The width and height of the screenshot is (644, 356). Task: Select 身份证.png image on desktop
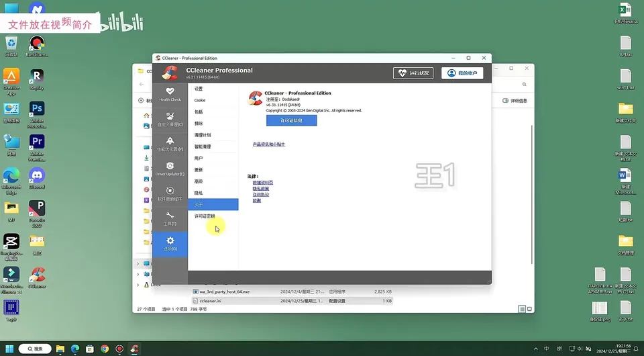click(x=600, y=311)
